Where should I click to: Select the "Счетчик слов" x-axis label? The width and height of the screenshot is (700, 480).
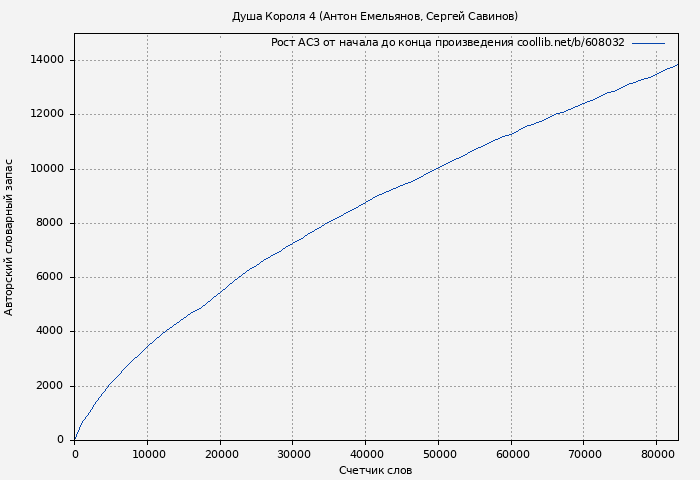pos(375,470)
